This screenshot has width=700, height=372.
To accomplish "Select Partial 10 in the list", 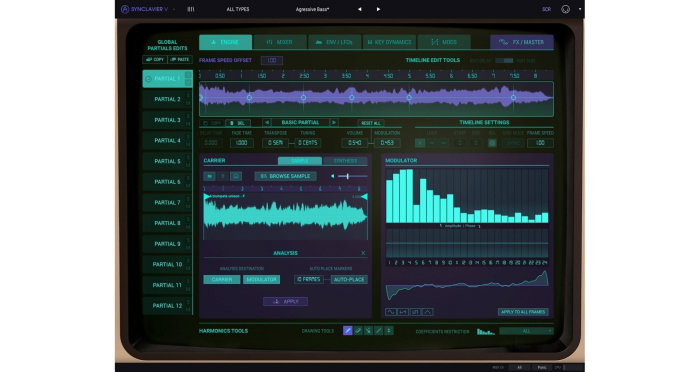I will pyautogui.click(x=167, y=264).
